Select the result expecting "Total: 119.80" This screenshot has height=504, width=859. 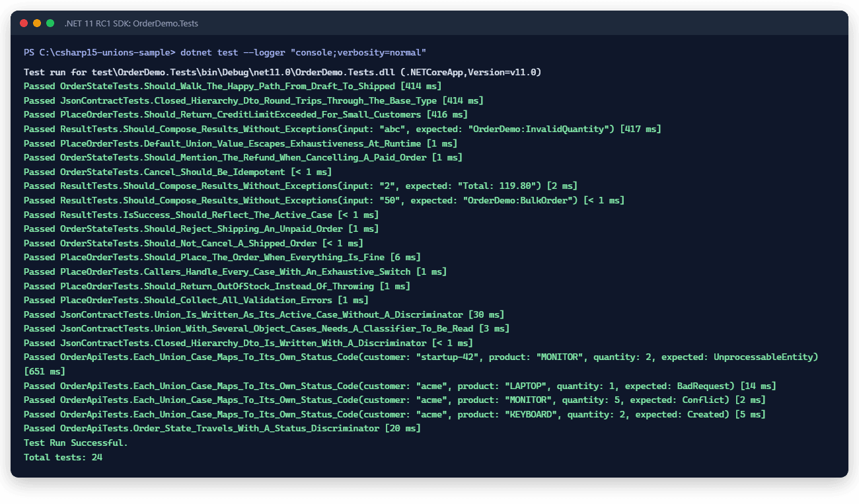pos(301,186)
